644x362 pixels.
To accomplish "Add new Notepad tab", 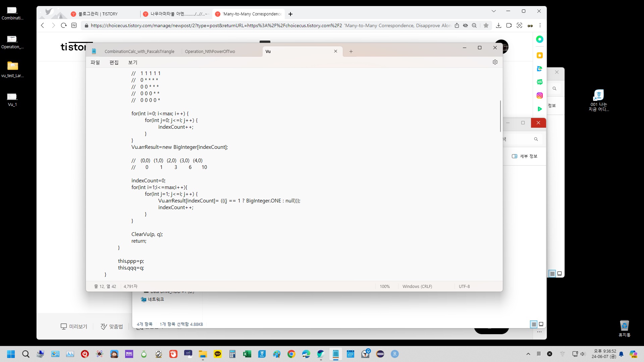I will [x=351, y=51].
